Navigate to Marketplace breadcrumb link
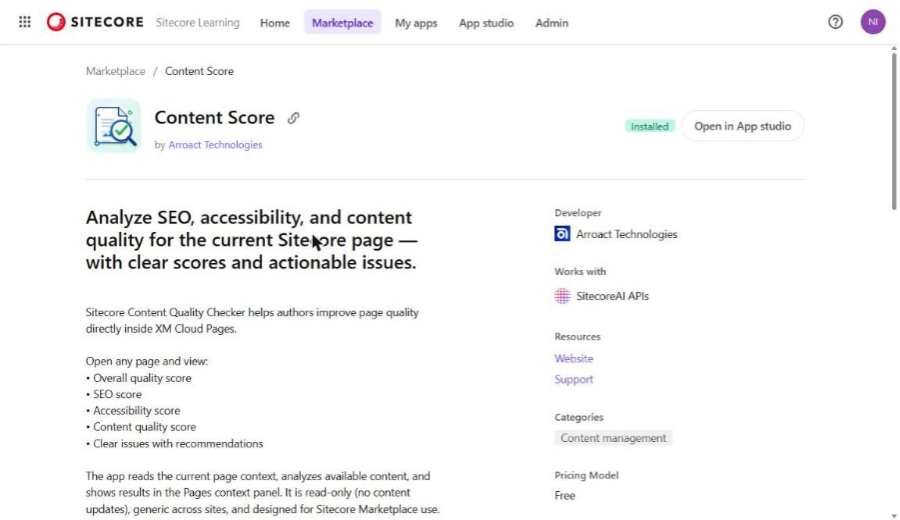Screen dimensions: 900x520 [x=115, y=71]
